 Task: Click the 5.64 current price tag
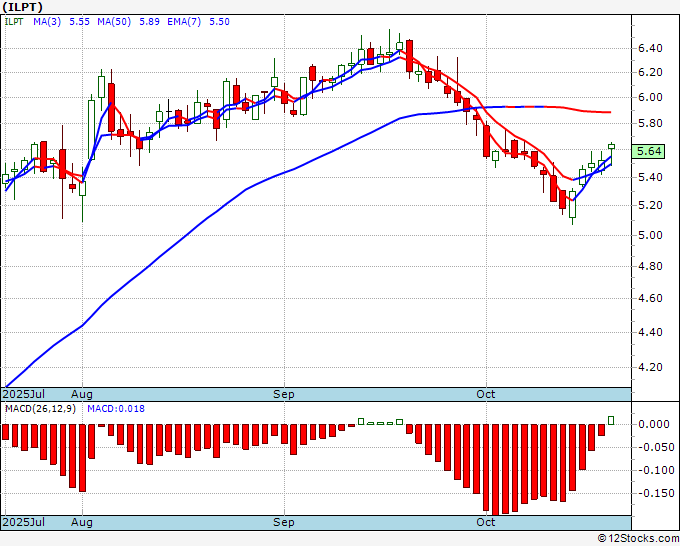pyautogui.click(x=649, y=151)
